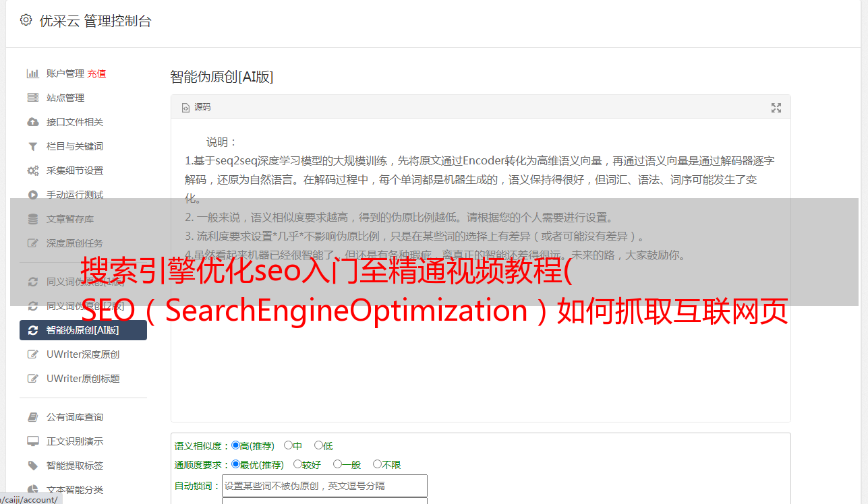
Task: Select 语义相似度 低 radio
Action: pos(318,445)
